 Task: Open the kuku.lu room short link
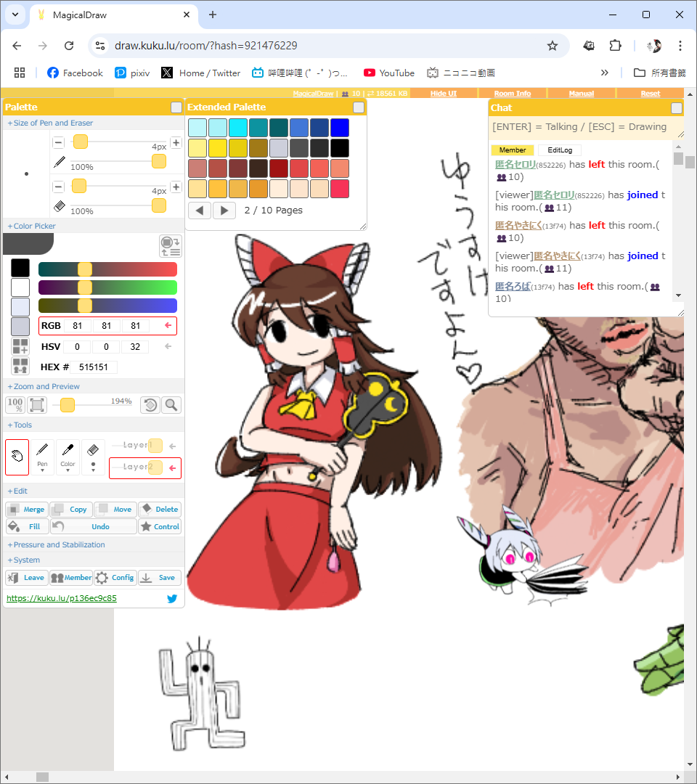(x=62, y=598)
